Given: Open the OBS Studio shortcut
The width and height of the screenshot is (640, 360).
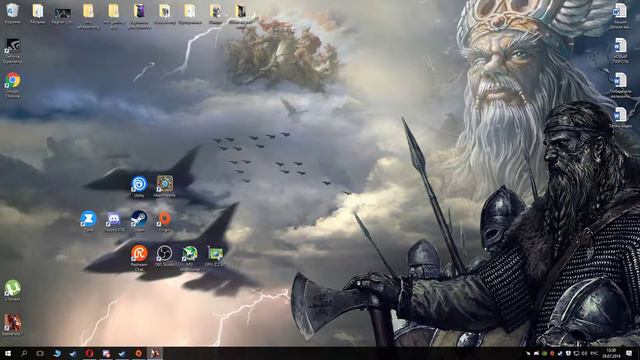Looking at the screenshot, I should click(x=164, y=256).
